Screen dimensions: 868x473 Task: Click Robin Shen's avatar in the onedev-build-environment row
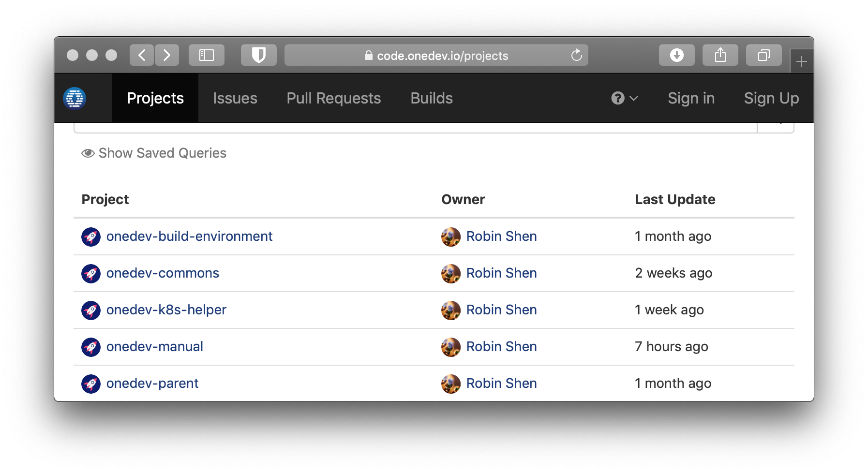(451, 237)
